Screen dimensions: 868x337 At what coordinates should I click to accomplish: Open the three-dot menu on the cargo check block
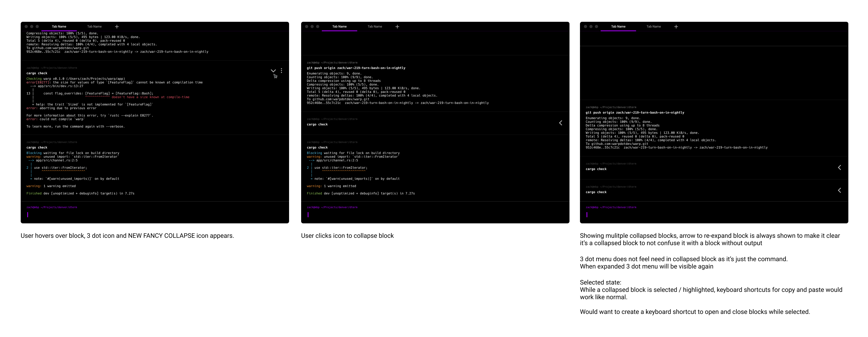pyautogui.click(x=282, y=71)
